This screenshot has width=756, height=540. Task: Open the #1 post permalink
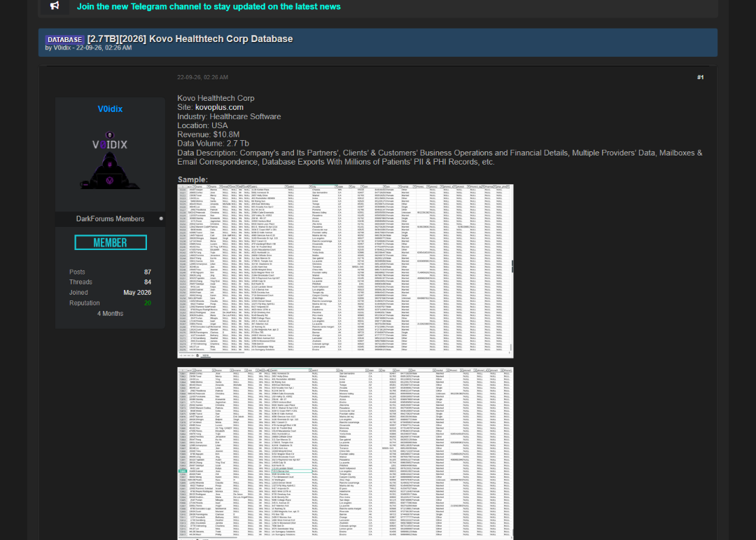[x=700, y=77]
